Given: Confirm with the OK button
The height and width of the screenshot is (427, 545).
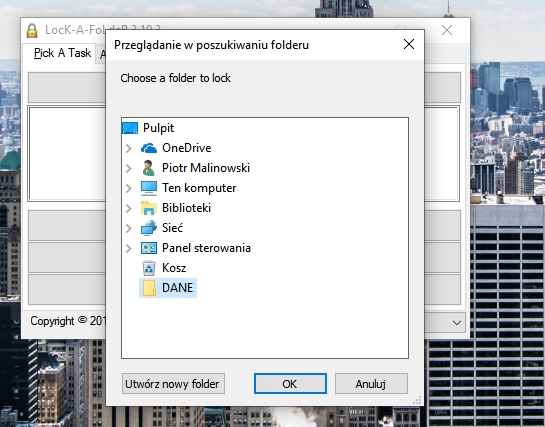Looking at the screenshot, I should pyautogui.click(x=290, y=384).
